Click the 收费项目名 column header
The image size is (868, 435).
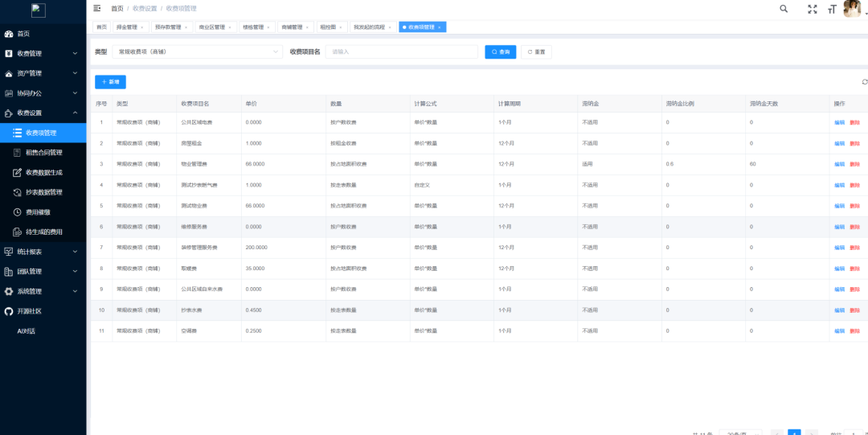pos(194,104)
